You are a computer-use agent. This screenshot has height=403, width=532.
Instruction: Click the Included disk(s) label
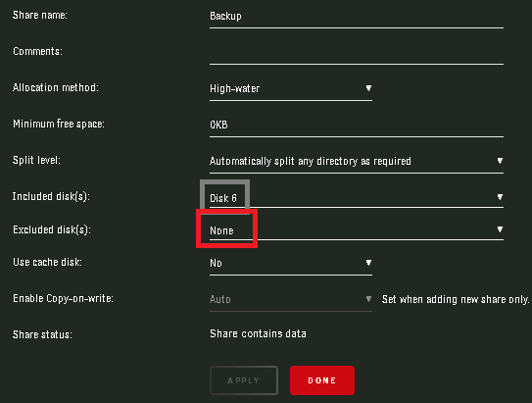point(51,196)
